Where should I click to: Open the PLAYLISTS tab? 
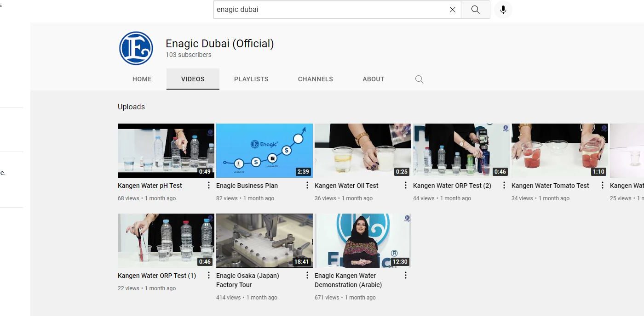[x=251, y=79]
